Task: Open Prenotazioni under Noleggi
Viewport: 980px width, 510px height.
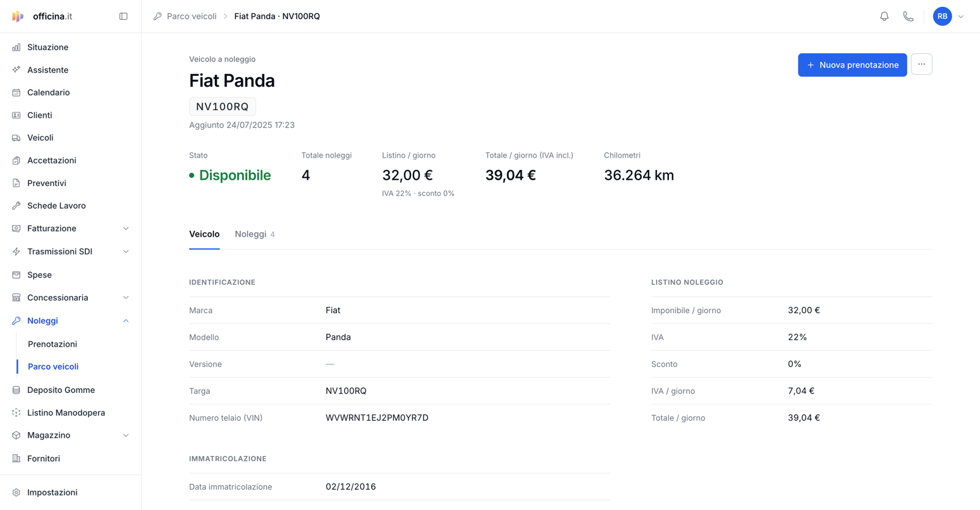Action: click(x=52, y=344)
